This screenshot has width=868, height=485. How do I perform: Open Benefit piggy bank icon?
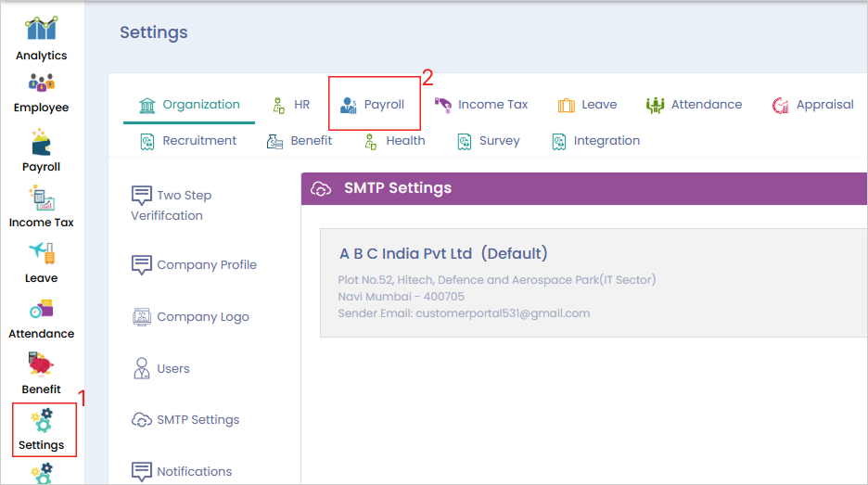[x=41, y=364]
